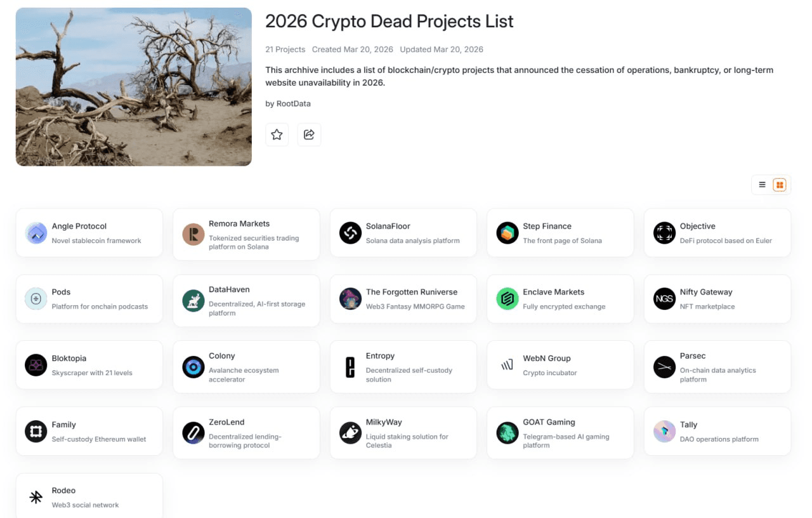Open the Bloktopia project title

[69, 359]
